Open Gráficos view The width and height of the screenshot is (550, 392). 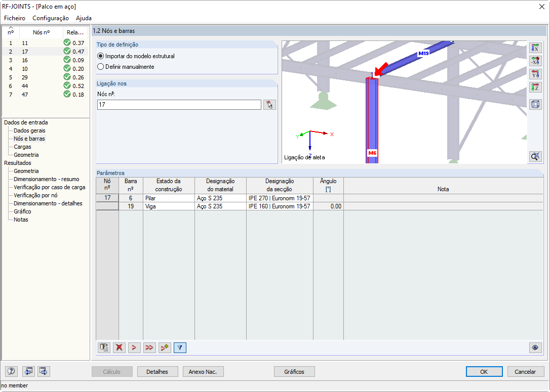click(294, 372)
